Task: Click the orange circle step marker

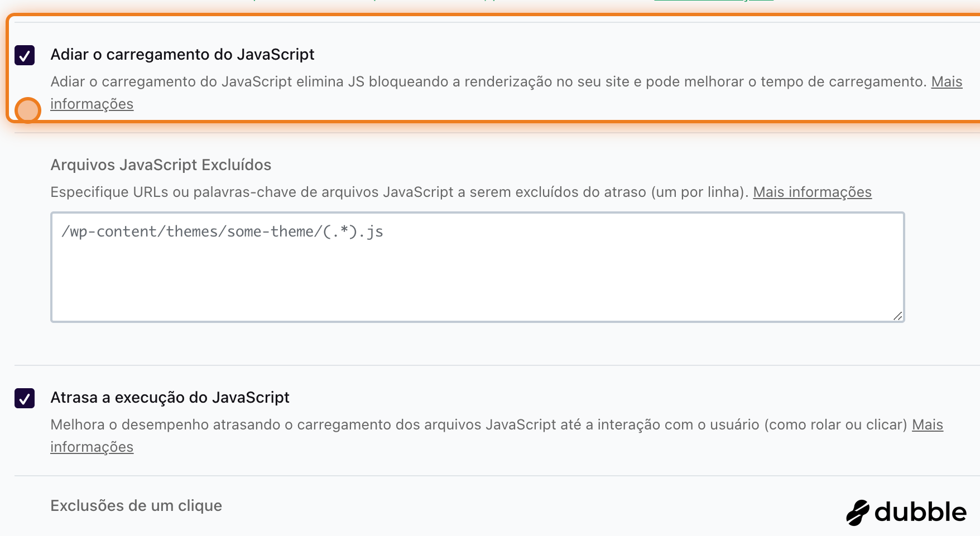Action: click(27, 110)
